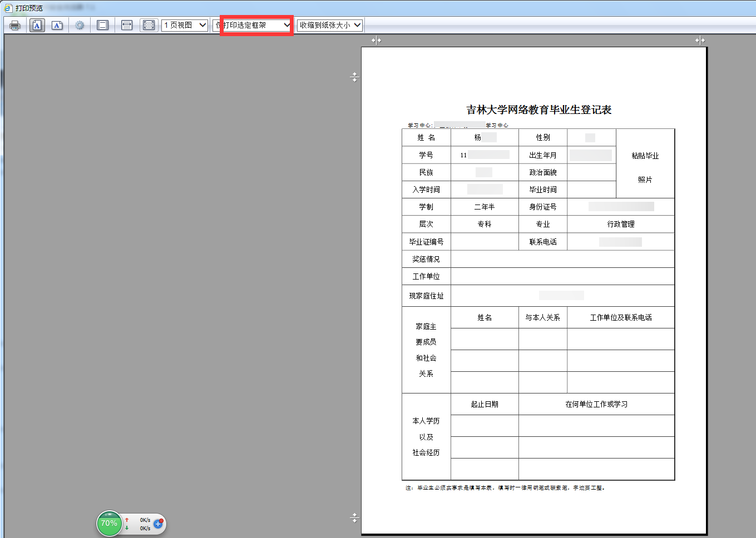Open the 1页视图 page view dropdown

pos(184,25)
